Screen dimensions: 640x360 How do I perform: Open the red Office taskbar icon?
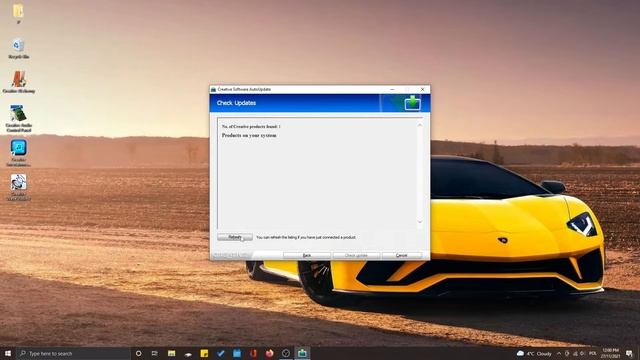tap(253, 353)
